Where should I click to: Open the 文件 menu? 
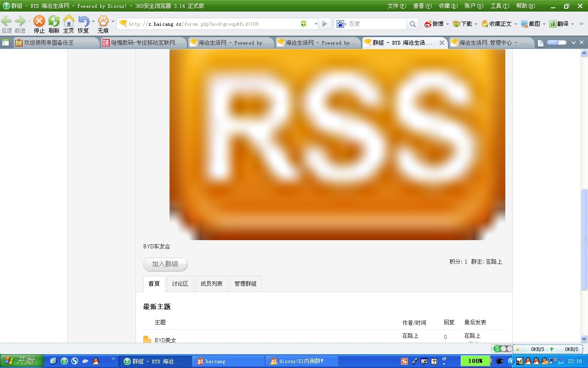coord(397,6)
